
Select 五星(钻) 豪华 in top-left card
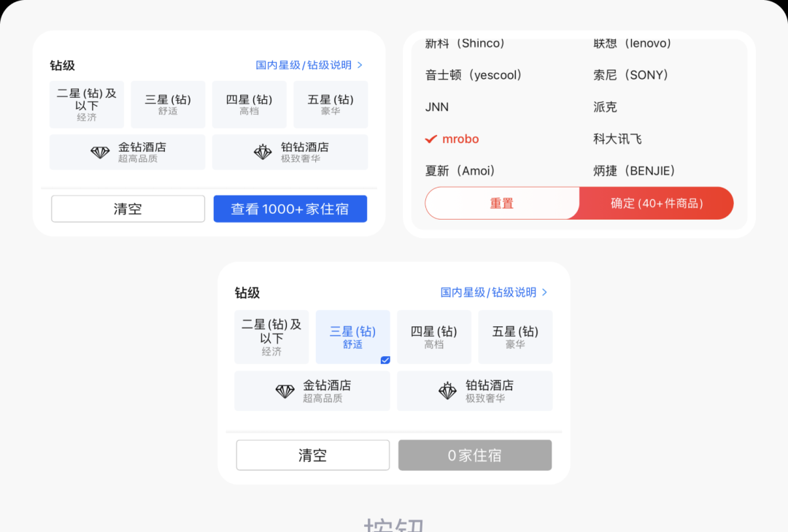(x=331, y=104)
